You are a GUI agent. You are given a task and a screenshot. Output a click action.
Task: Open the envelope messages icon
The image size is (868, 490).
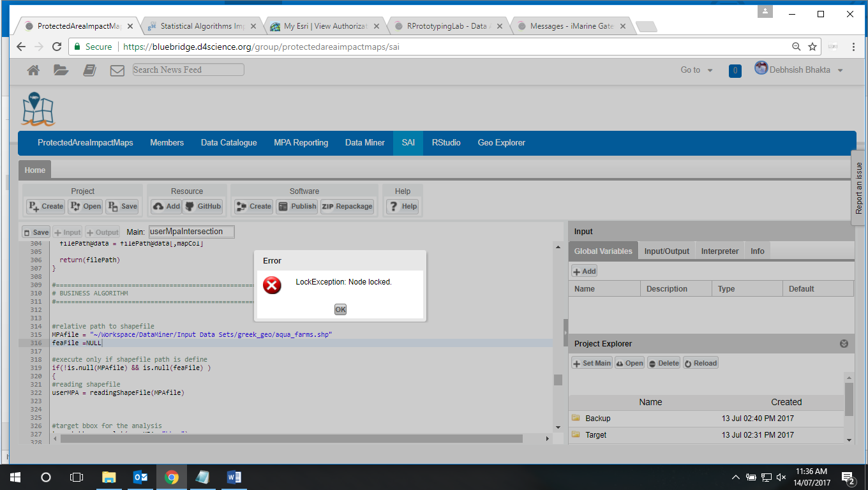pyautogui.click(x=117, y=70)
